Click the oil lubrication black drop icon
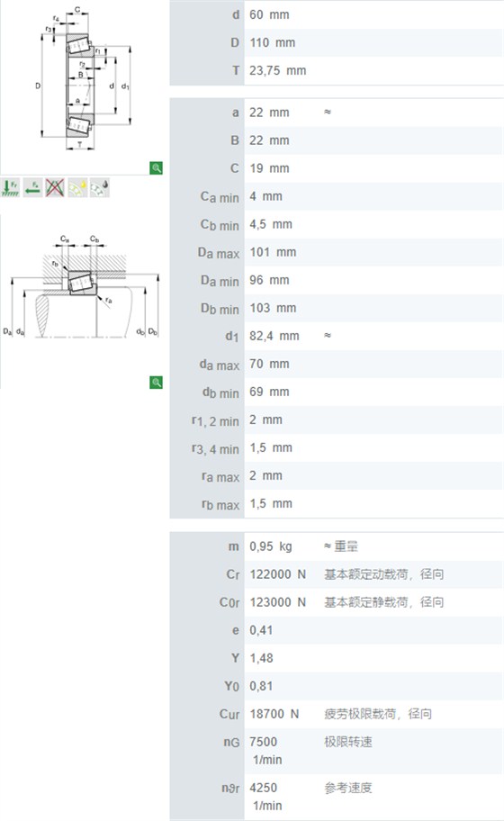 pos(99,187)
